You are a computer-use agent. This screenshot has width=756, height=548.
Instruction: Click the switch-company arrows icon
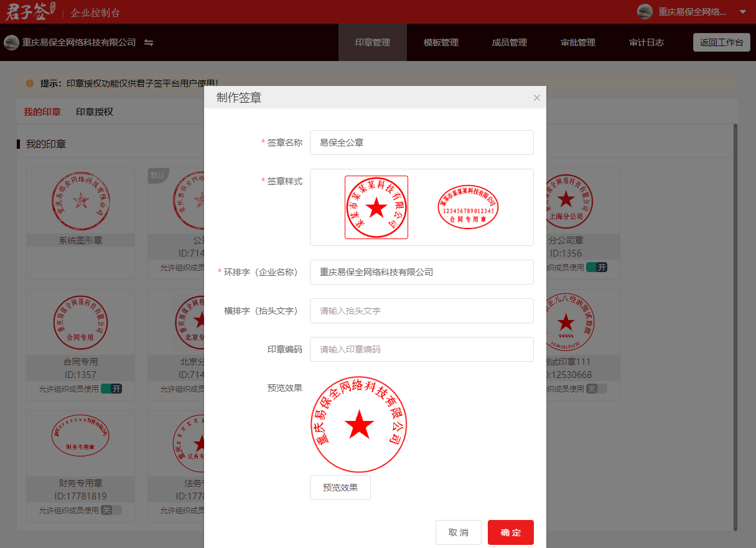click(x=149, y=42)
